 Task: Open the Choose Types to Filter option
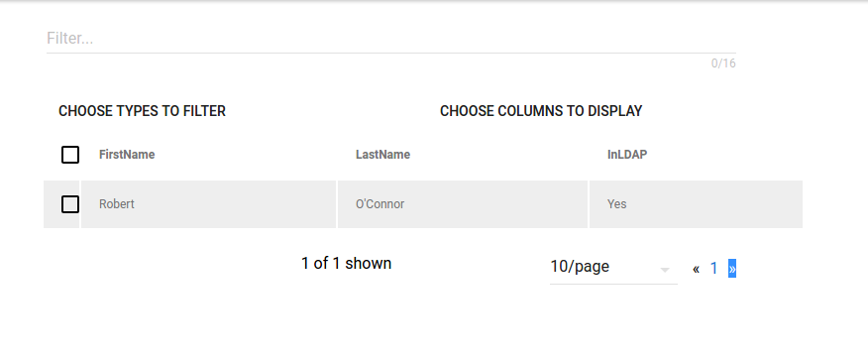coord(143,111)
